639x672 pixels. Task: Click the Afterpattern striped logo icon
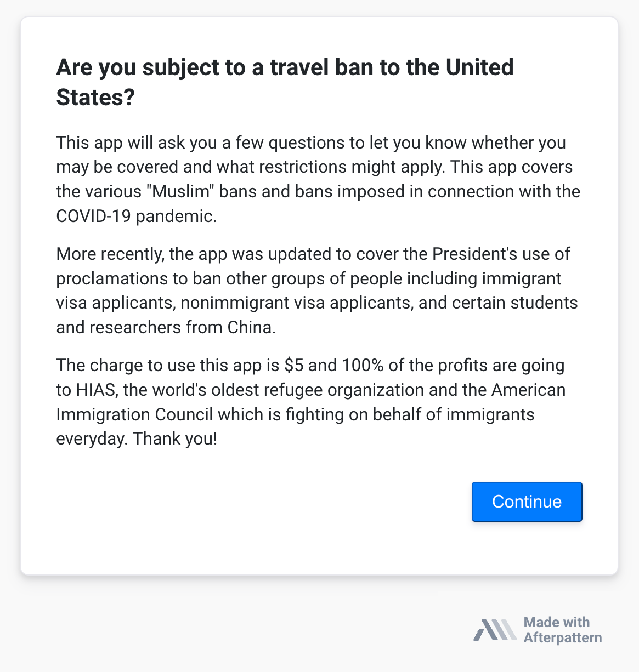click(x=495, y=630)
